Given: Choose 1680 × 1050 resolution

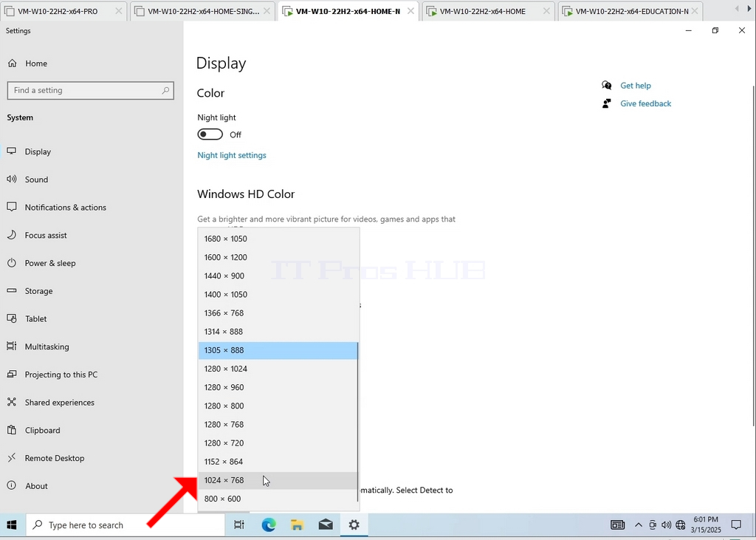Looking at the screenshot, I should pos(278,239).
